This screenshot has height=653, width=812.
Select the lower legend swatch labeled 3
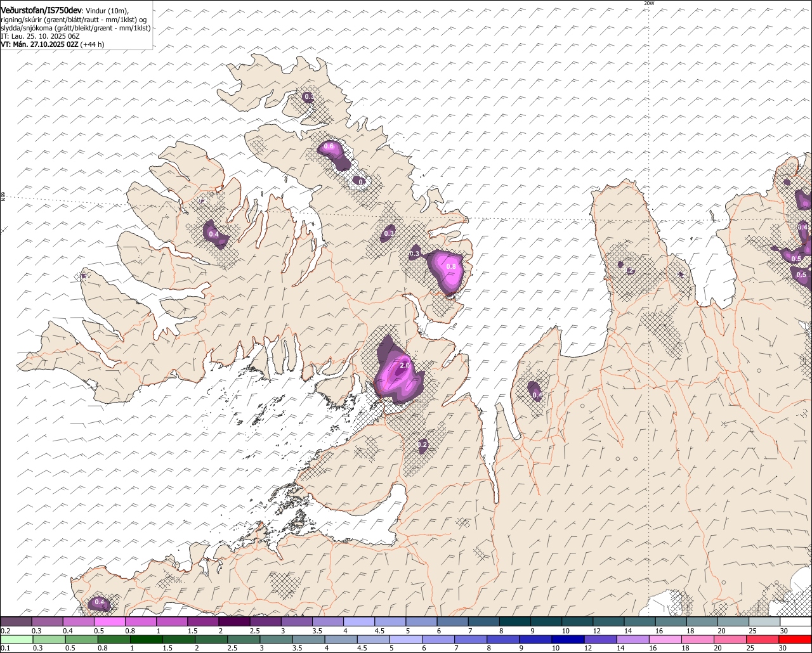point(276,639)
